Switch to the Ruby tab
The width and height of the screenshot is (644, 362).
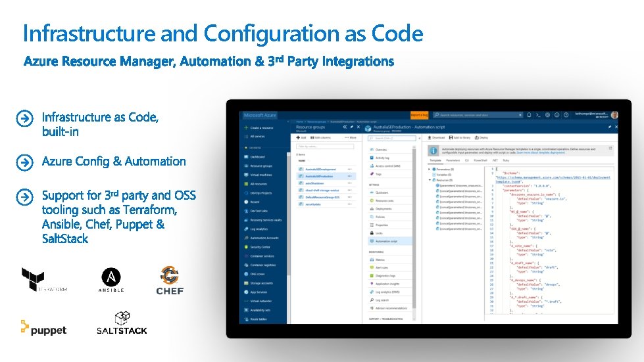click(x=506, y=160)
